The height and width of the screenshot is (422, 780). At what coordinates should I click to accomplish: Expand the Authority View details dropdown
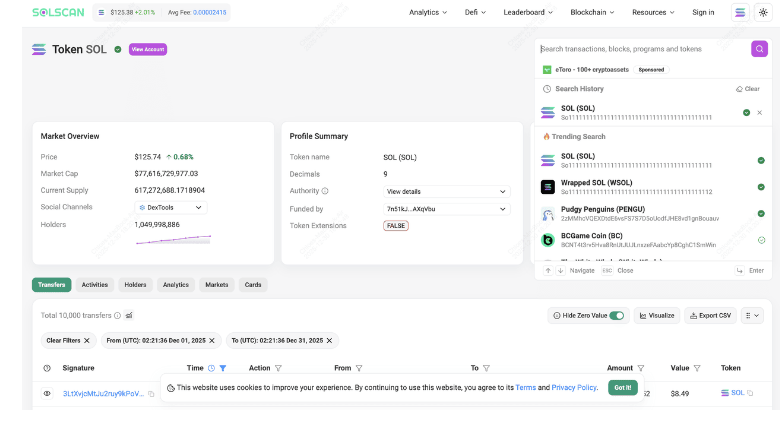click(447, 192)
